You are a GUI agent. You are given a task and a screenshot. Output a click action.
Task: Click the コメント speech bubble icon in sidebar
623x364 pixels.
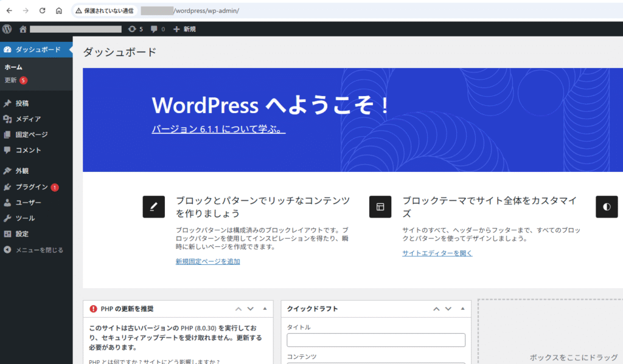(x=7, y=150)
